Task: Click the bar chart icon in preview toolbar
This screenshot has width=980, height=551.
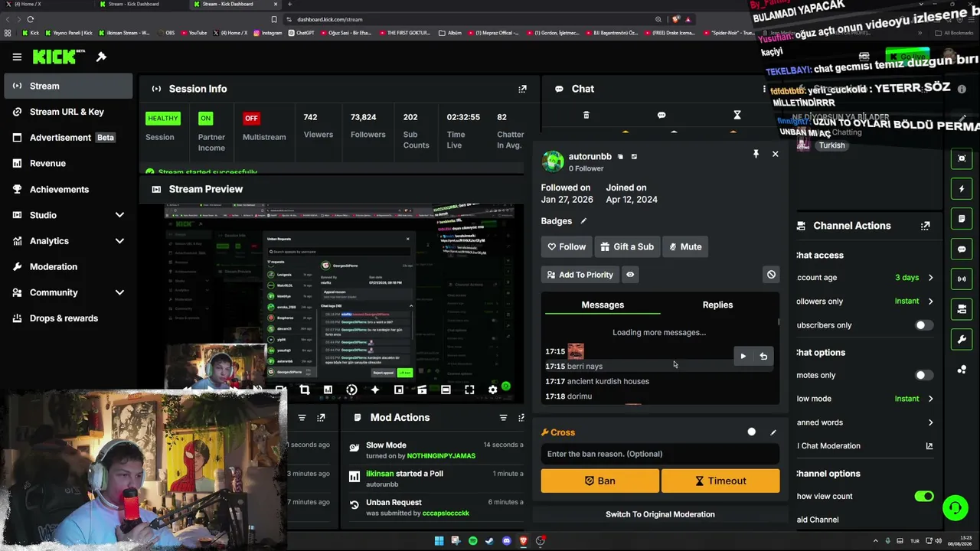Action: pyautogui.click(x=328, y=390)
